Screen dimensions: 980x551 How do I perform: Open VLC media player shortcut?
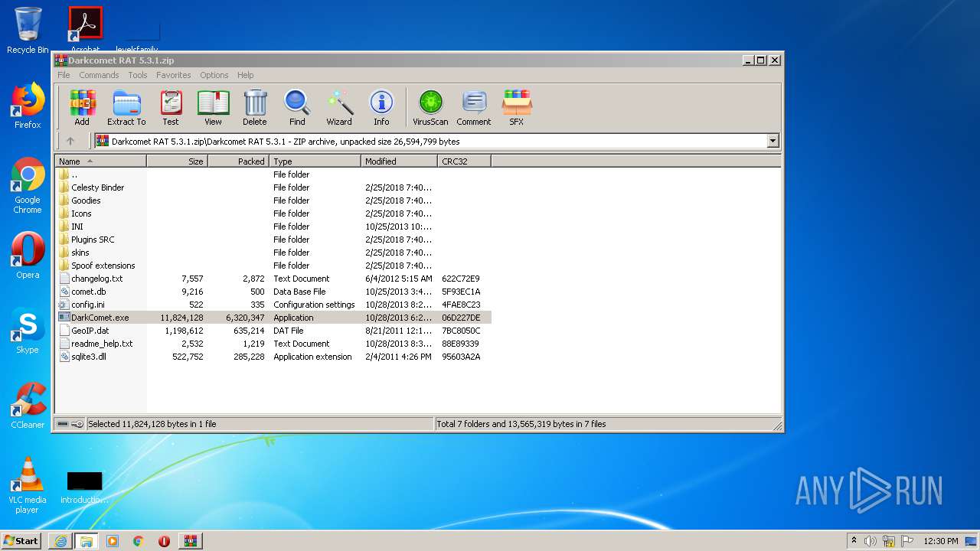tap(28, 485)
